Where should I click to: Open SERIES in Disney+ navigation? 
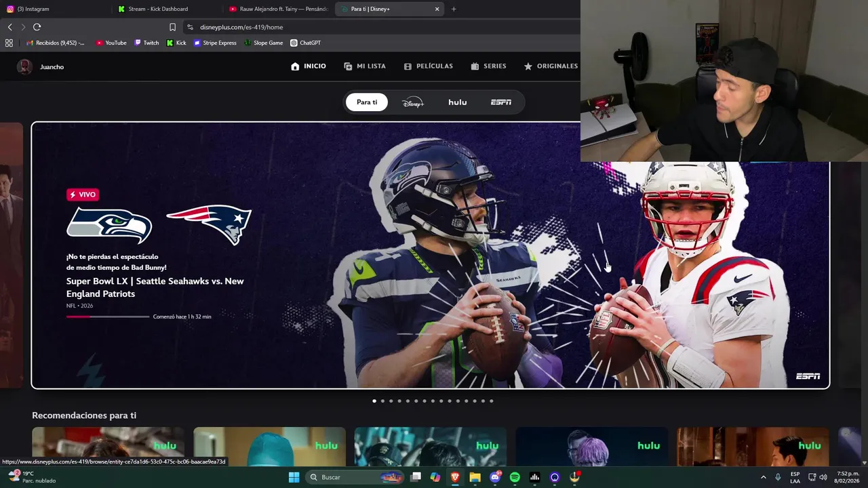pos(488,66)
